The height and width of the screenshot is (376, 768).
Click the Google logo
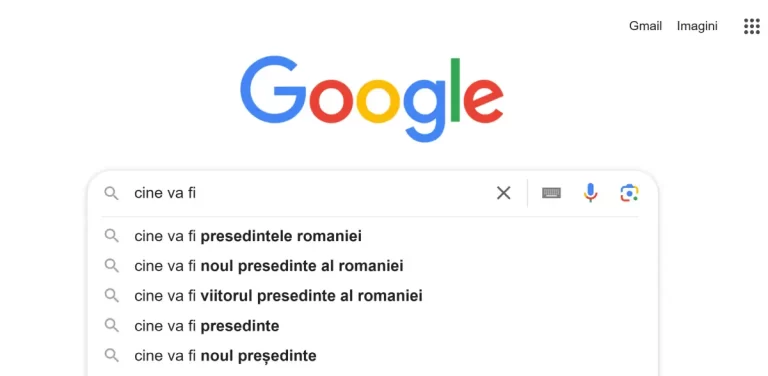coord(372,98)
